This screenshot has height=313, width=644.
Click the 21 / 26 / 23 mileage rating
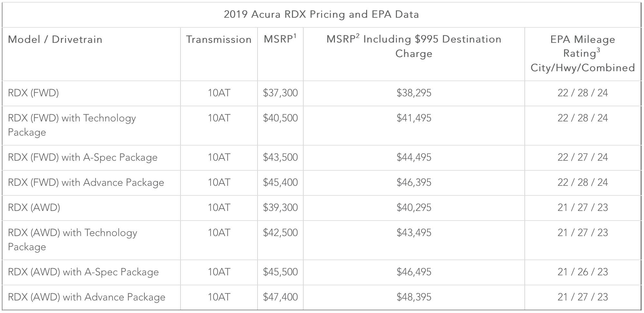583,272
